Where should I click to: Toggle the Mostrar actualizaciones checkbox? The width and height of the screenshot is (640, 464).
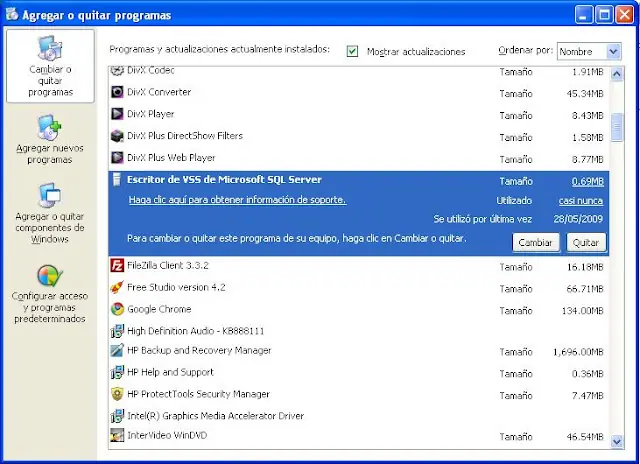click(352, 51)
